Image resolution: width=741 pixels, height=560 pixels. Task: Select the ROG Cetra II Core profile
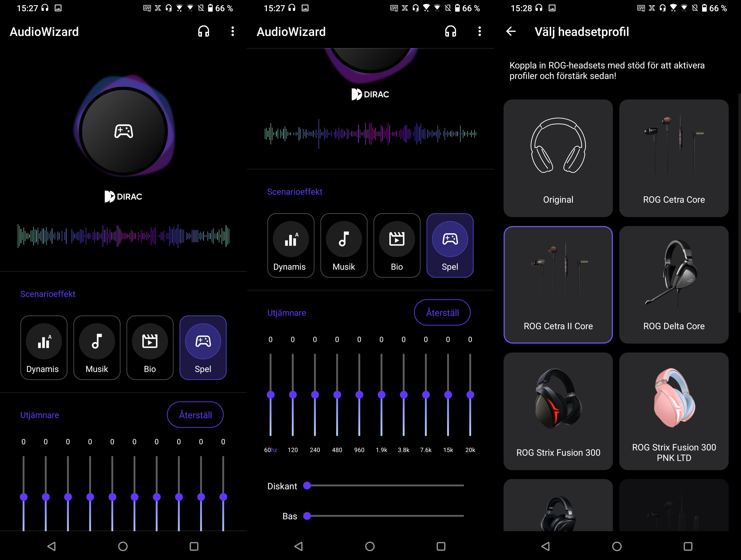558,285
